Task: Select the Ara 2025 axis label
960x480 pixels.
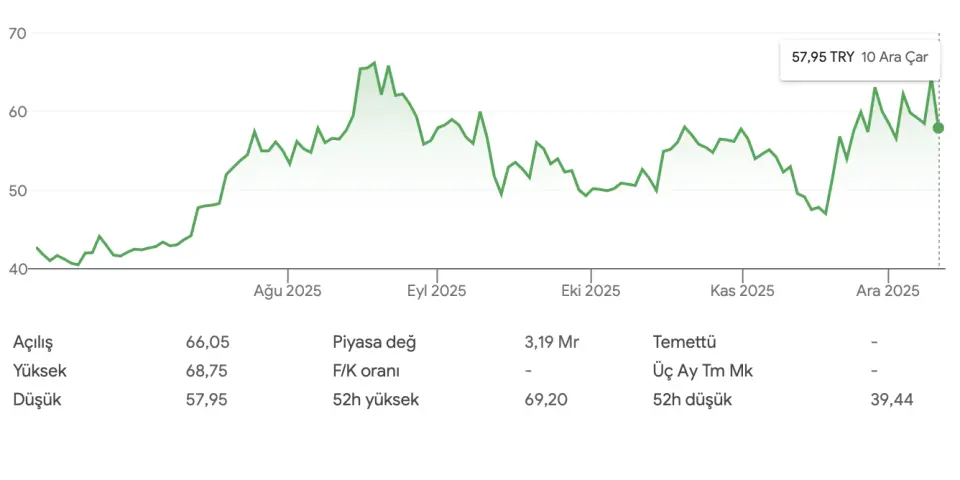Action: point(889,291)
